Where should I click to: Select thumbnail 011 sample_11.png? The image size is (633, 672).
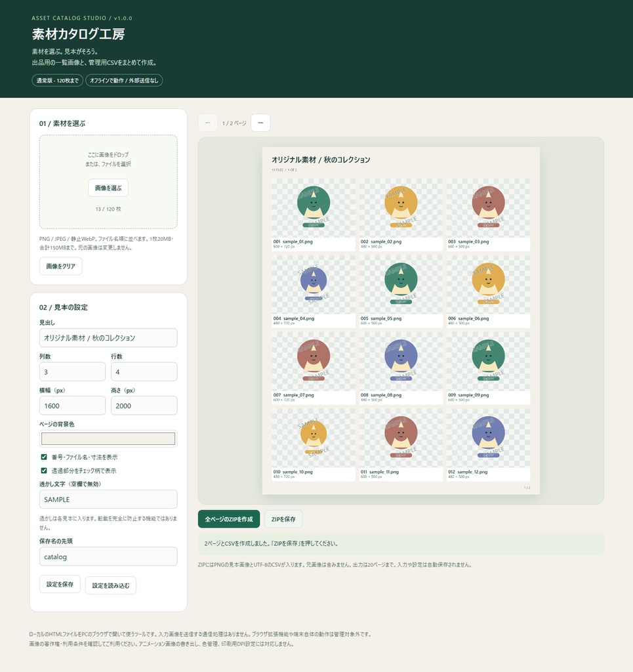(x=401, y=445)
